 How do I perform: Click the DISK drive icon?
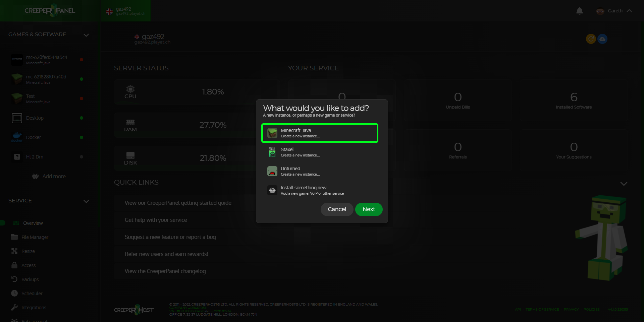coord(130,155)
